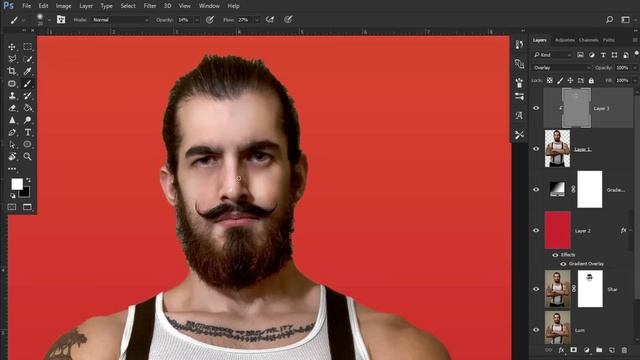Select the Frame tool in toolbox
The width and height of the screenshot is (640, 360).
click(12, 84)
